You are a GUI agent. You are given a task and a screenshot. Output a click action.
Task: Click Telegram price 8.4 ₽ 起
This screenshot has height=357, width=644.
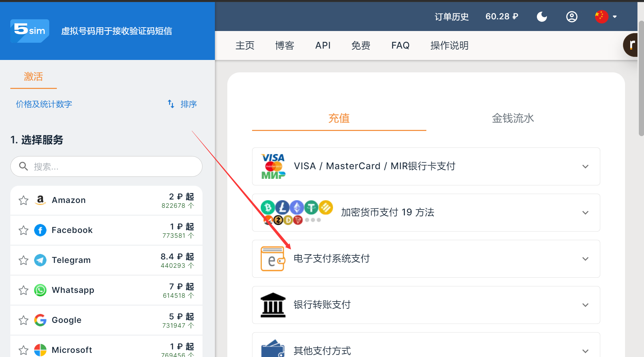coord(177,257)
